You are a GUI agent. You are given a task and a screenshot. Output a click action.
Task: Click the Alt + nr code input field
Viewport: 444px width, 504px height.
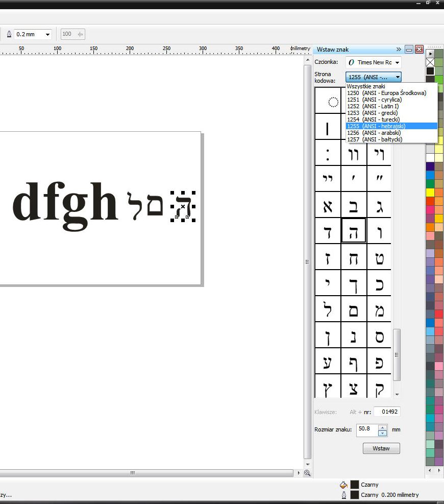pos(387,412)
